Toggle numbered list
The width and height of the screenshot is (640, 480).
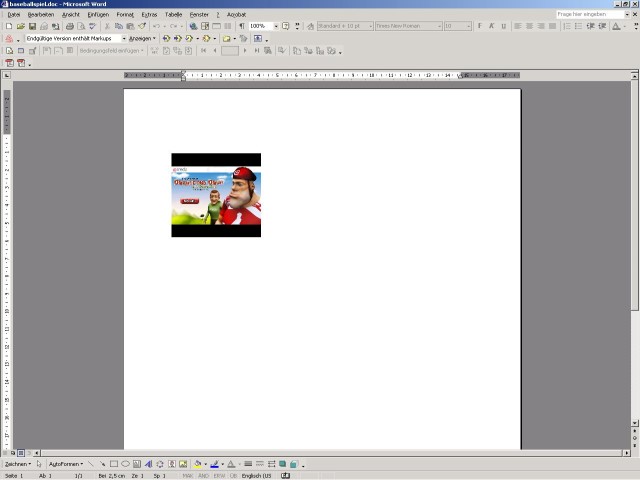pyautogui.click(x=567, y=26)
